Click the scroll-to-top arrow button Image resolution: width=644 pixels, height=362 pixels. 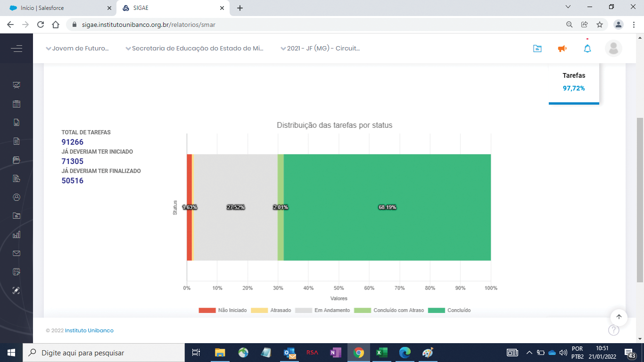619,317
